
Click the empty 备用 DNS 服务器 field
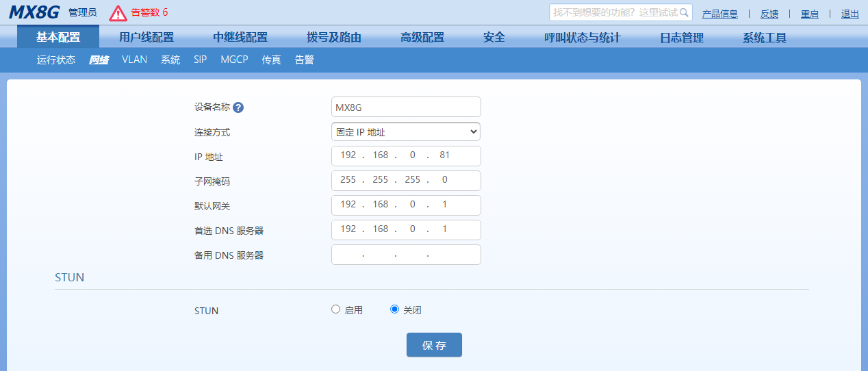tap(406, 255)
